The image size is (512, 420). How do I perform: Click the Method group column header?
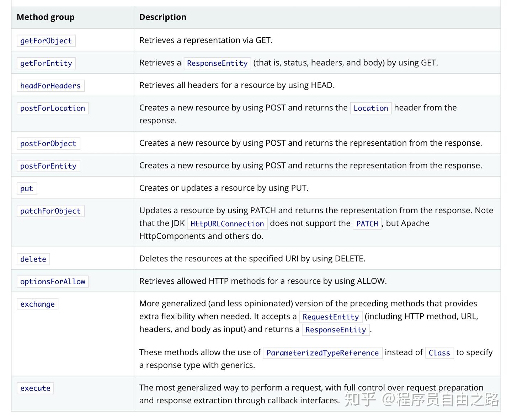pos(46,17)
